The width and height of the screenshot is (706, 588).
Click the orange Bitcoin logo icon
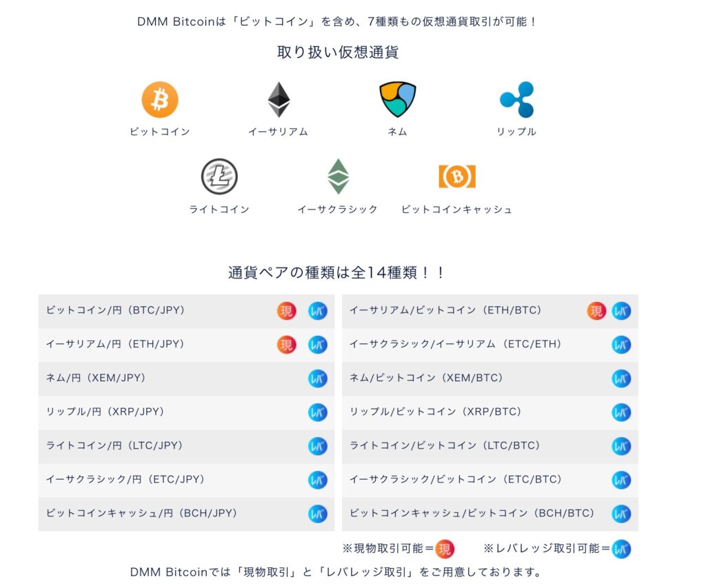point(160,100)
